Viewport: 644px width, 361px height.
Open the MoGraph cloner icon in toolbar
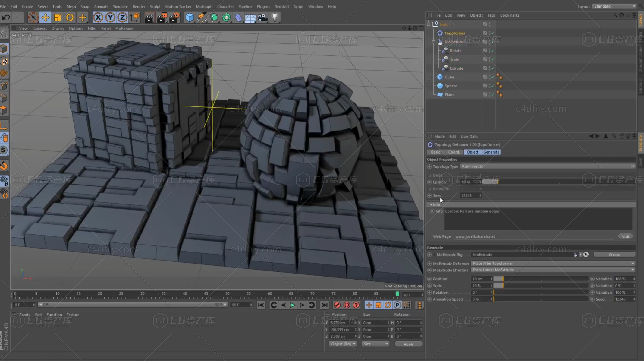coord(226,17)
